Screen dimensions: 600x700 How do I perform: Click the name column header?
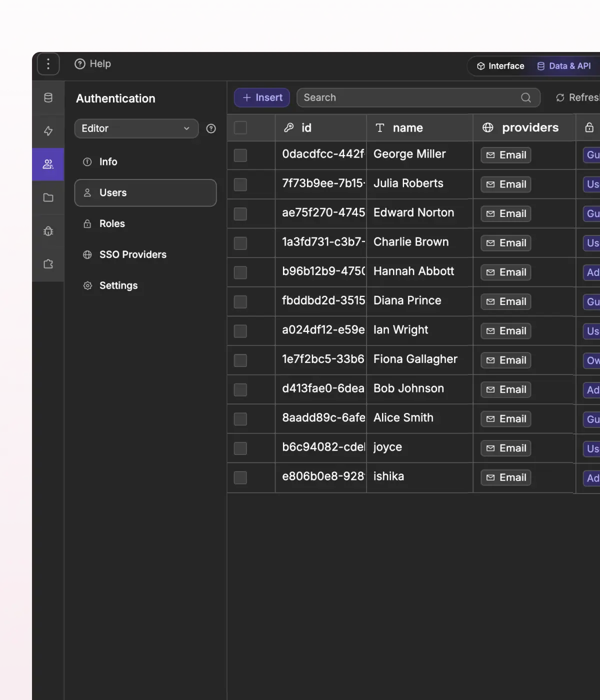420,128
